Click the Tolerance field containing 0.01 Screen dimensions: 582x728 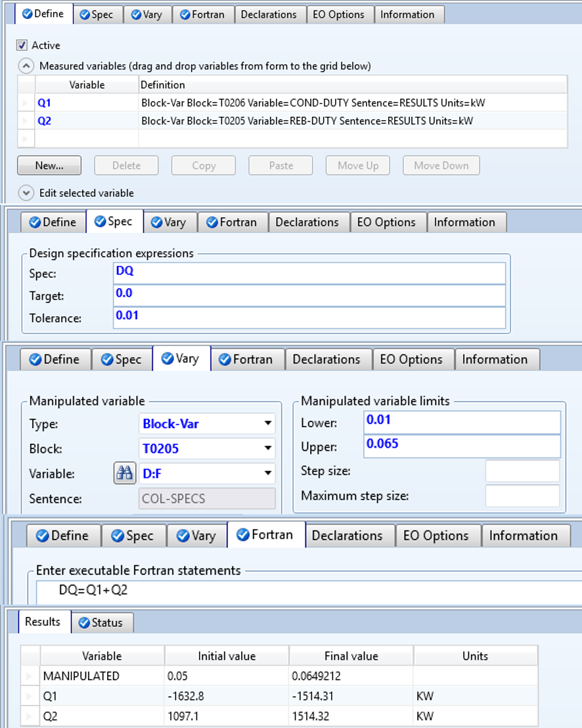[x=309, y=318]
